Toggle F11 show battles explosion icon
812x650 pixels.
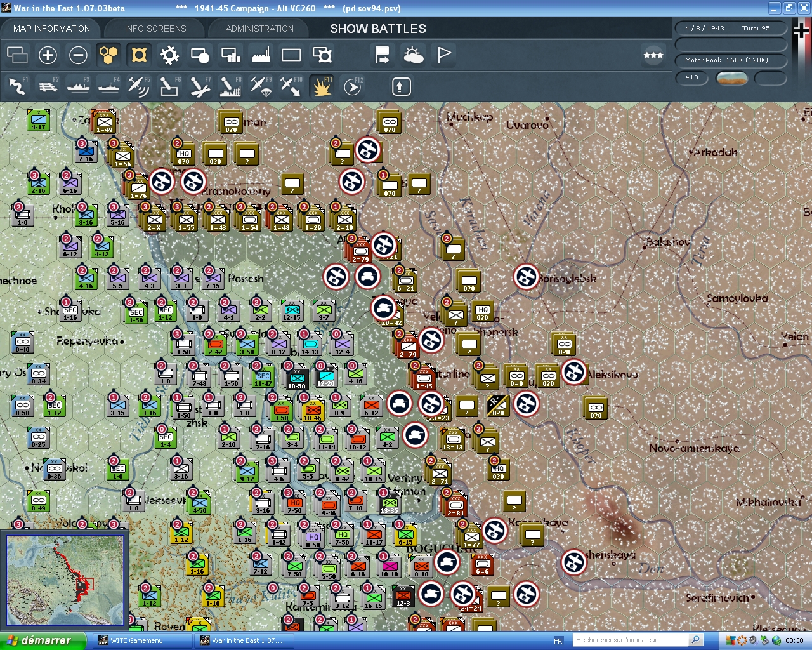[x=322, y=86]
